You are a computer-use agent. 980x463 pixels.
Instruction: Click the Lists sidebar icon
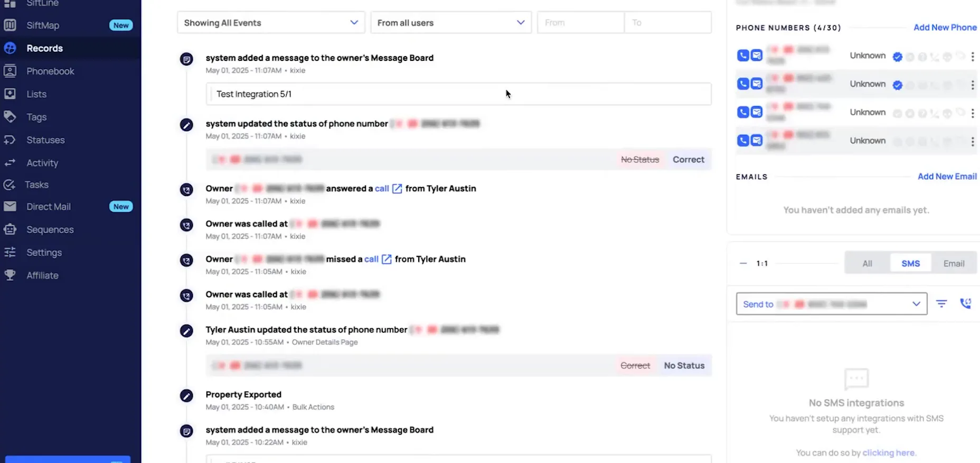click(10, 94)
